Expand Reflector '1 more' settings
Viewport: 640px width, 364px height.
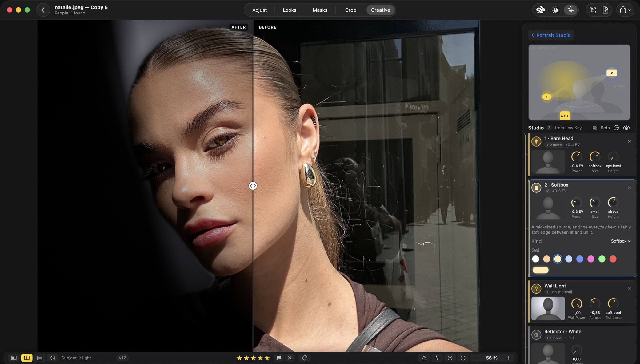point(554,338)
